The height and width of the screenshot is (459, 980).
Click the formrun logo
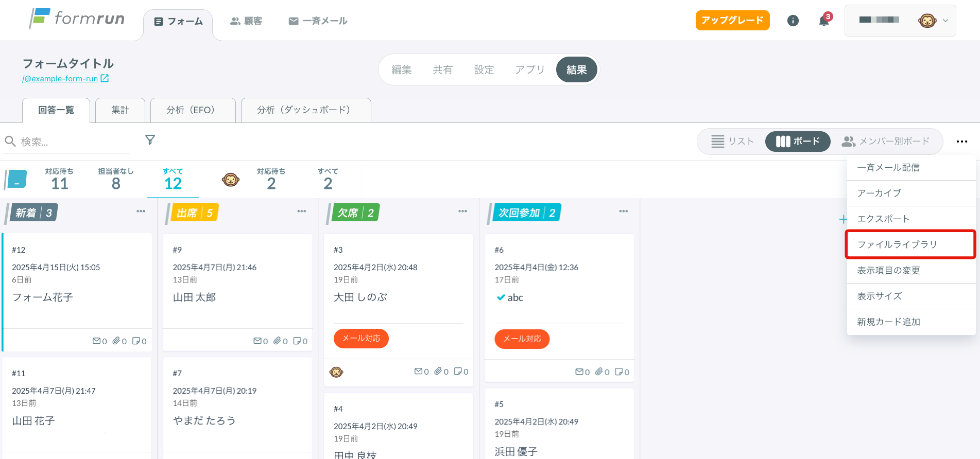(77, 19)
